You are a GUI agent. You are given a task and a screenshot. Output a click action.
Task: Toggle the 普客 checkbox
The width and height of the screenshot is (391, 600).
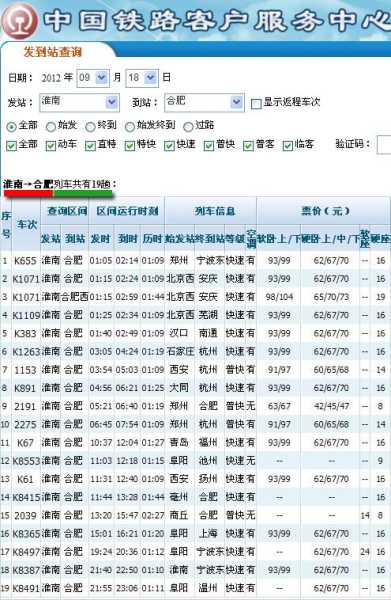click(x=249, y=145)
